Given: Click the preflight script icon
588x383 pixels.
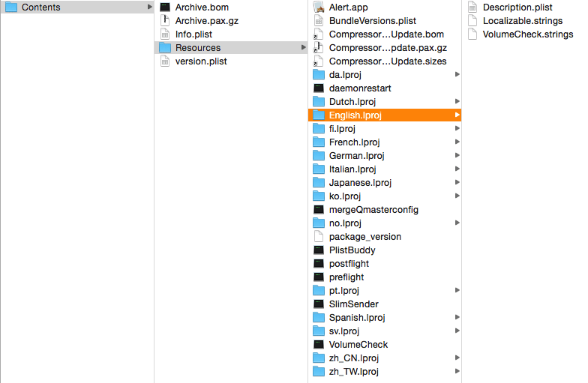Looking at the screenshot, I should pyautogui.click(x=319, y=277).
